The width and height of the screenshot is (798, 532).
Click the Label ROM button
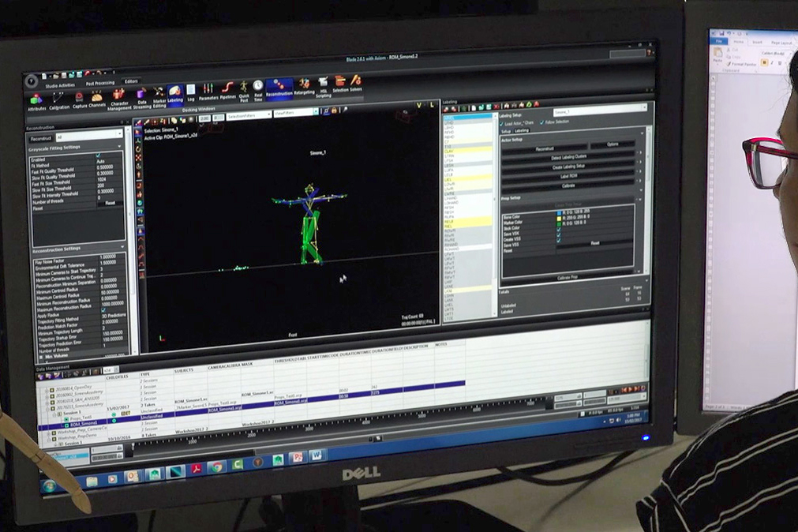point(568,175)
